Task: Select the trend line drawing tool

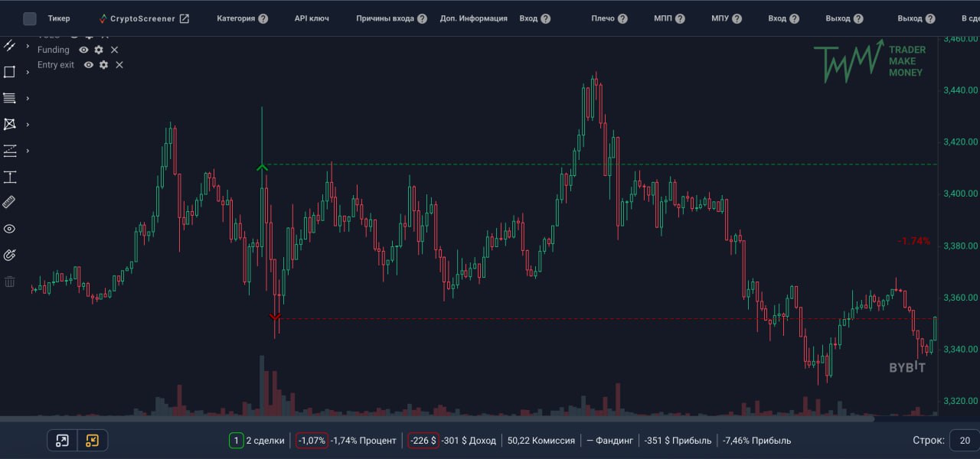Action: pyautogui.click(x=9, y=45)
